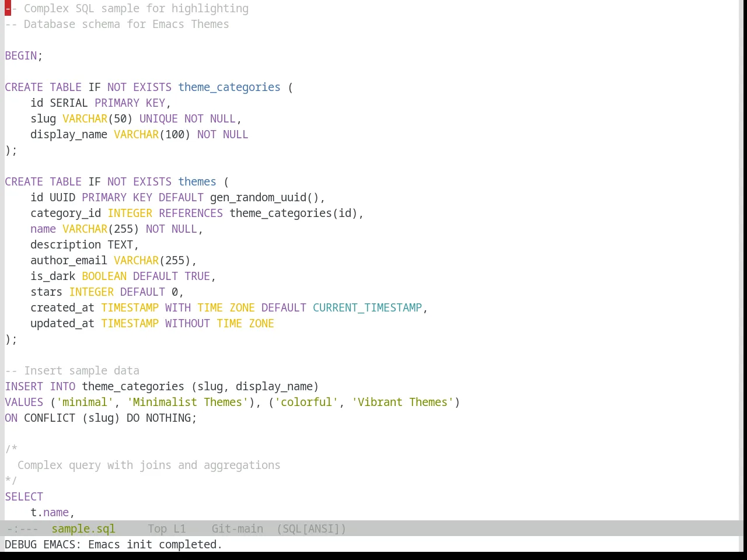Click gen_random_uuid() function call
Viewport: 747px width, 560px height.
264,197
